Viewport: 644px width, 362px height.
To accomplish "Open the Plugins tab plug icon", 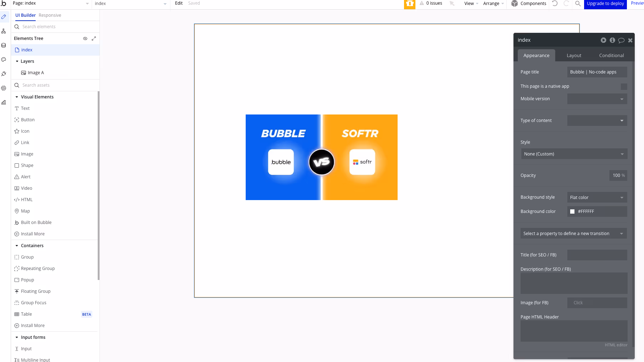I will (x=4, y=74).
